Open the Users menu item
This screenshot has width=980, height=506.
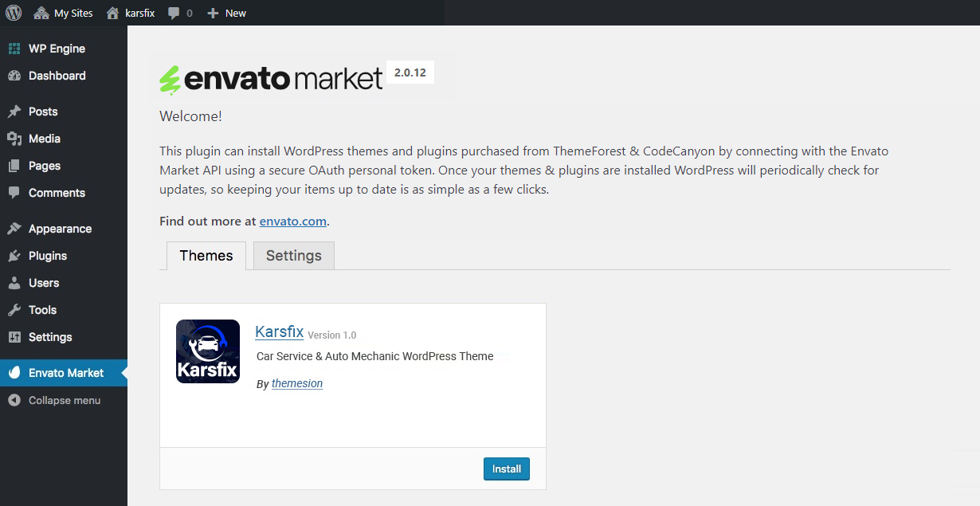43,283
